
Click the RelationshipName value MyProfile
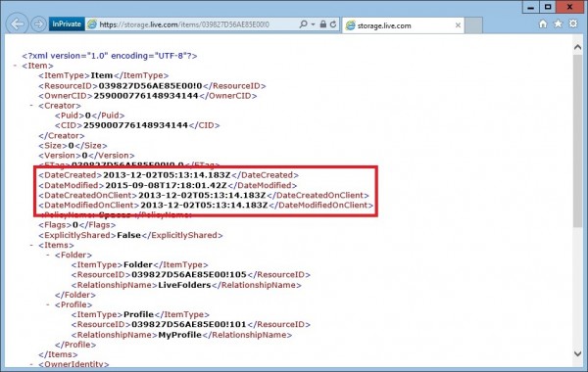[x=180, y=335]
